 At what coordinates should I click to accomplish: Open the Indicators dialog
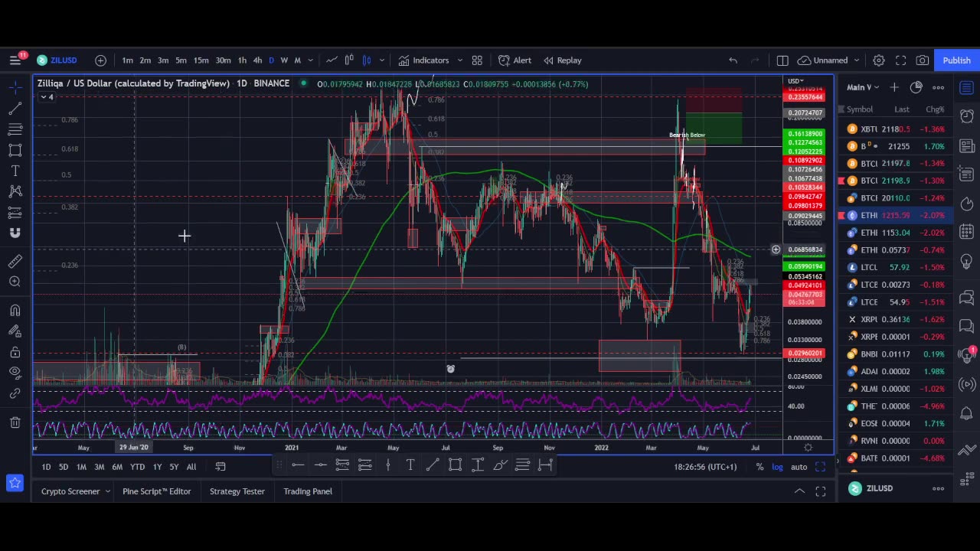tap(423, 60)
